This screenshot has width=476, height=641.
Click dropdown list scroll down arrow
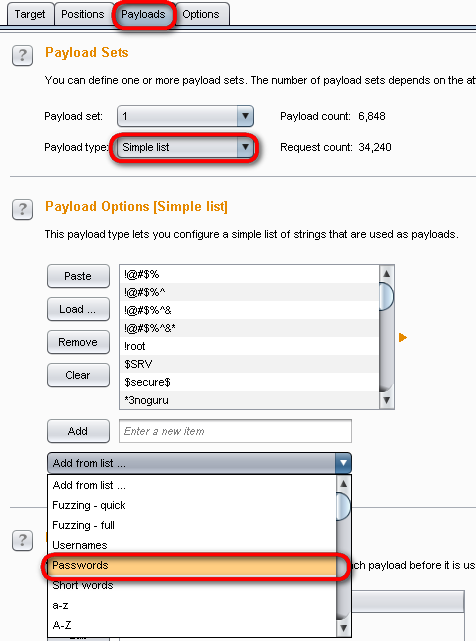tap(344, 628)
